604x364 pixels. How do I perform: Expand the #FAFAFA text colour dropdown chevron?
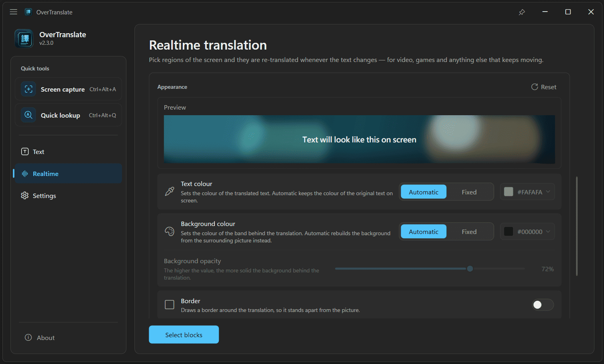pos(548,192)
